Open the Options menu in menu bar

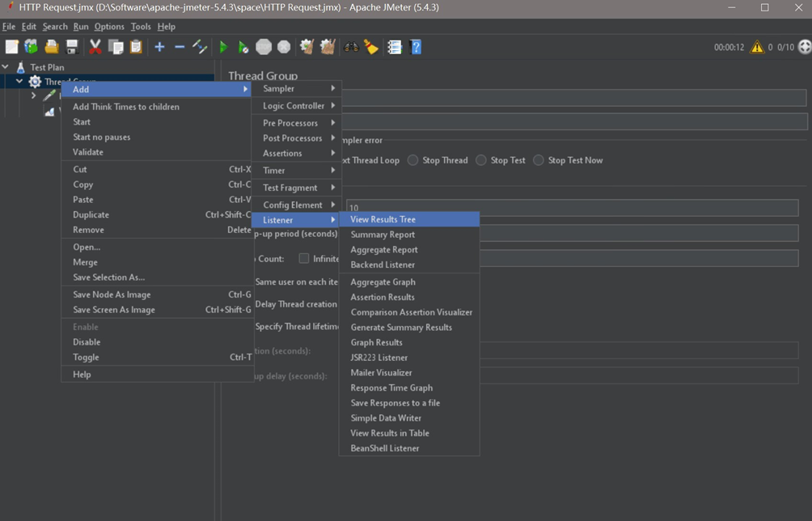(x=109, y=27)
